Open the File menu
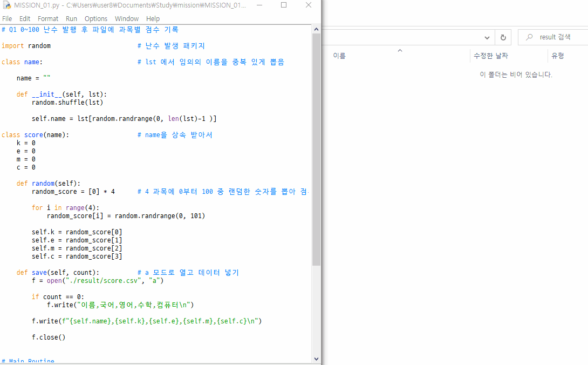 (7, 18)
